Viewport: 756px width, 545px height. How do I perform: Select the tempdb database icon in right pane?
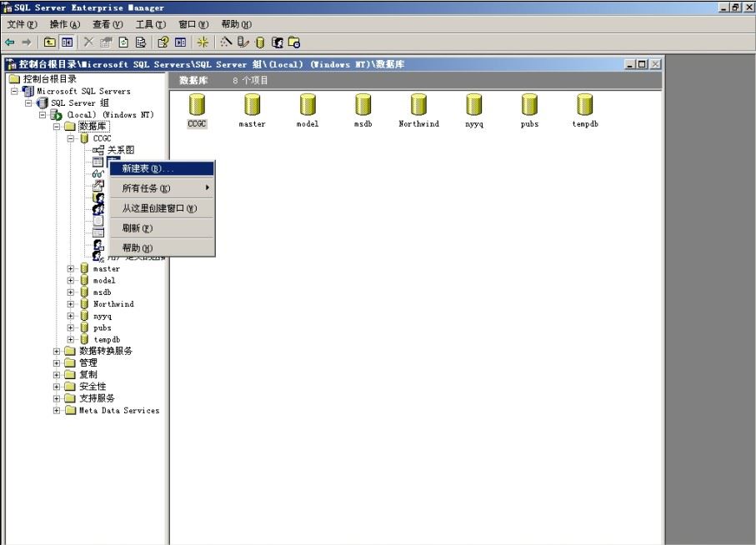coord(585,104)
